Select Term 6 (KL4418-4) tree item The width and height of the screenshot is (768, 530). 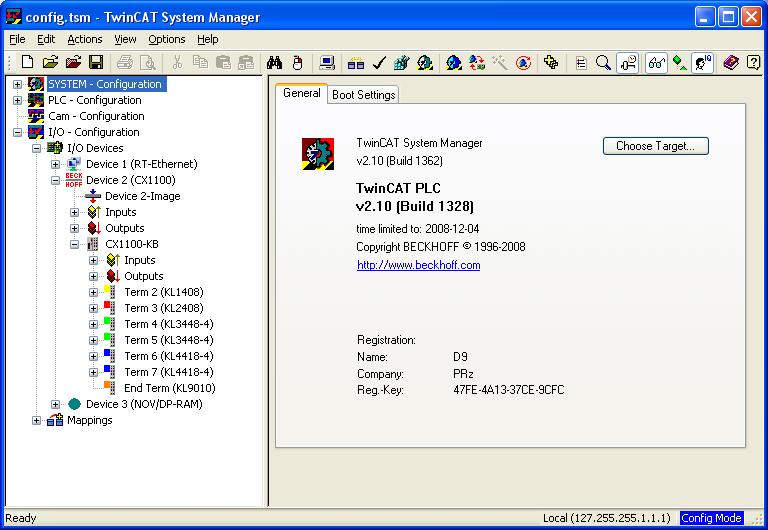168,356
